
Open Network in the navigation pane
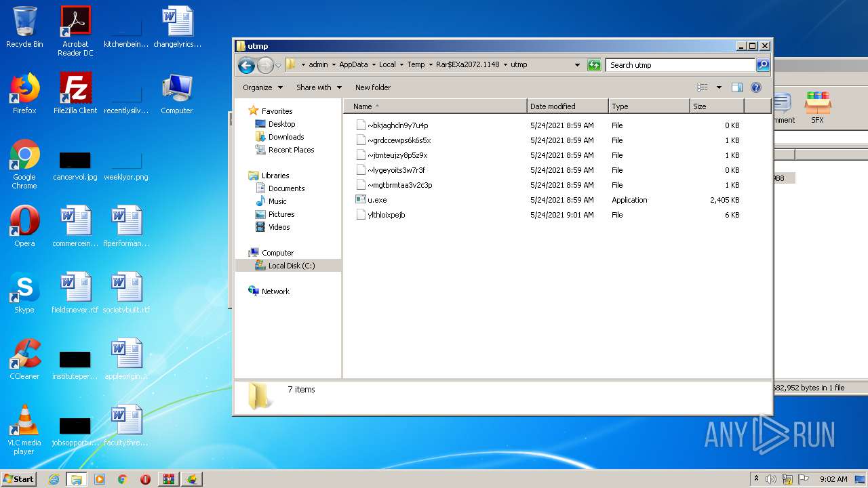click(x=275, y=291)
